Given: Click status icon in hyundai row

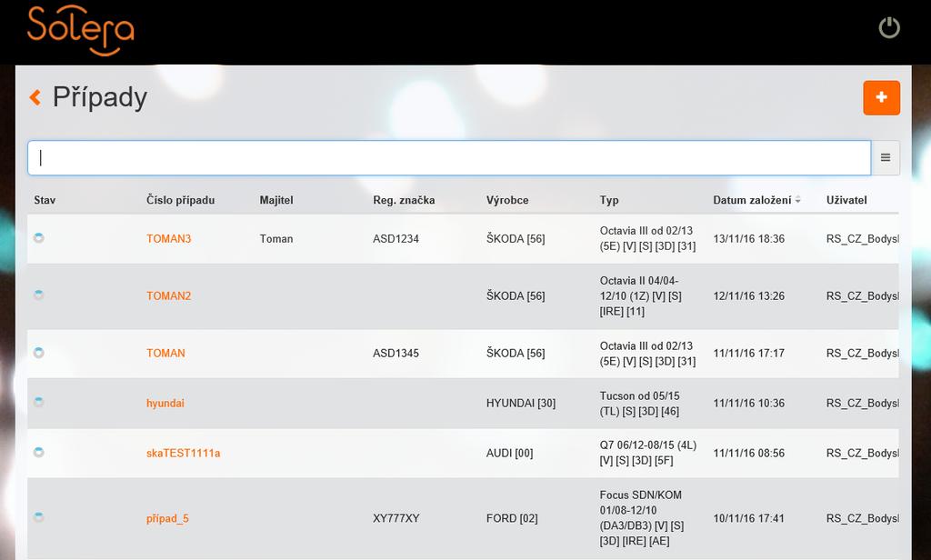Looking at the screenshot, I should point(38,402).
